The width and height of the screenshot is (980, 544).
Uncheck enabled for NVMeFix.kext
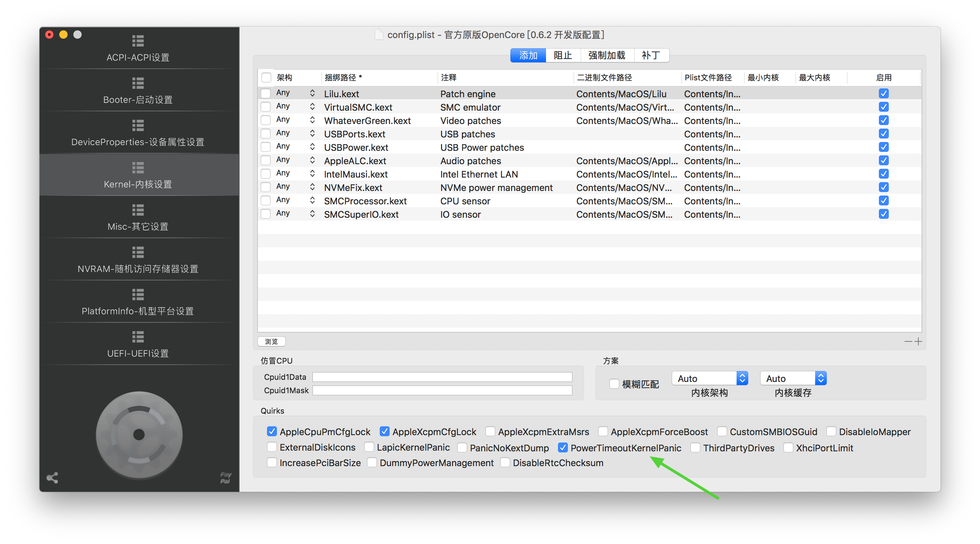tap(883, 187)
